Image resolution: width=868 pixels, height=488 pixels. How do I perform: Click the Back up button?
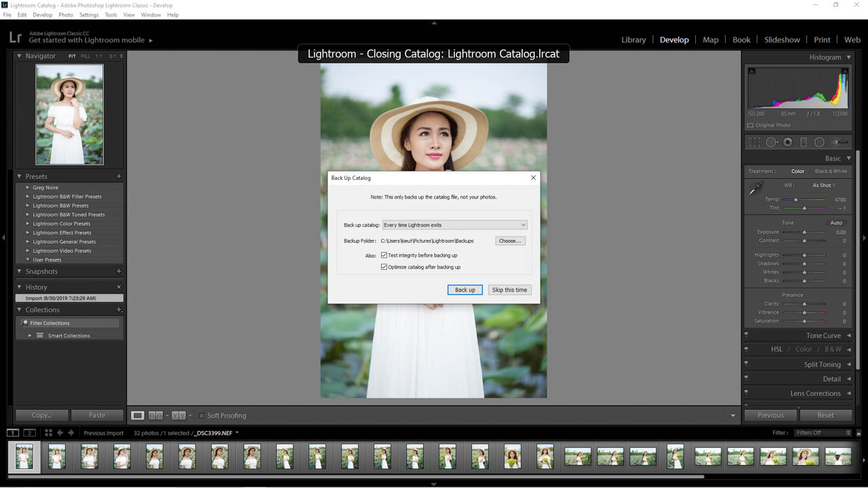tap(465, 289)
